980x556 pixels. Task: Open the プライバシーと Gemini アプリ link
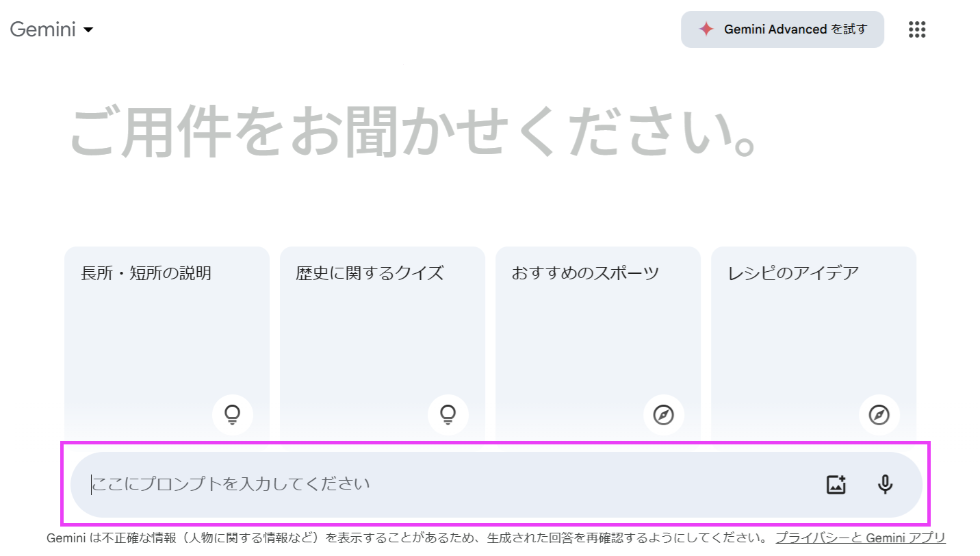coord(860,538)
